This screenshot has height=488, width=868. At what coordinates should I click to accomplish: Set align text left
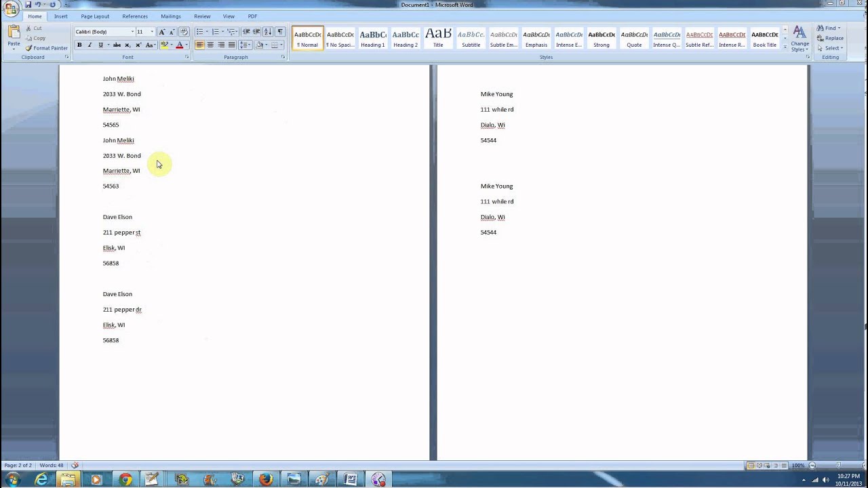click(x=199, y=45)
